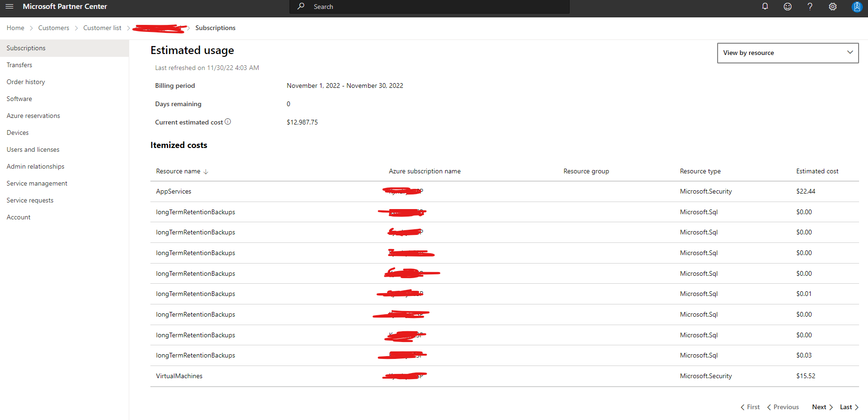This screenshot has width=868, height=420.
Task: Go to Customer list breadcrumb
Action: [102, 28]
